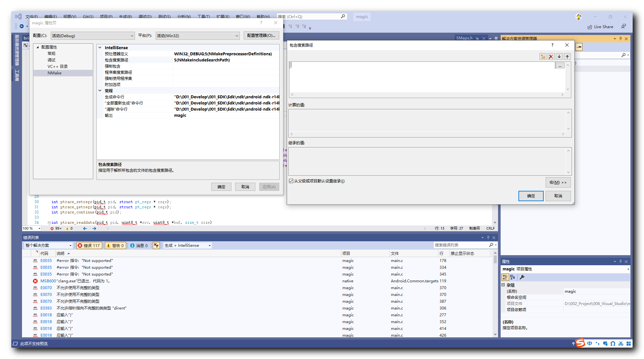
Task: Move line up with the arrow icon
Action: coord(567,57)
